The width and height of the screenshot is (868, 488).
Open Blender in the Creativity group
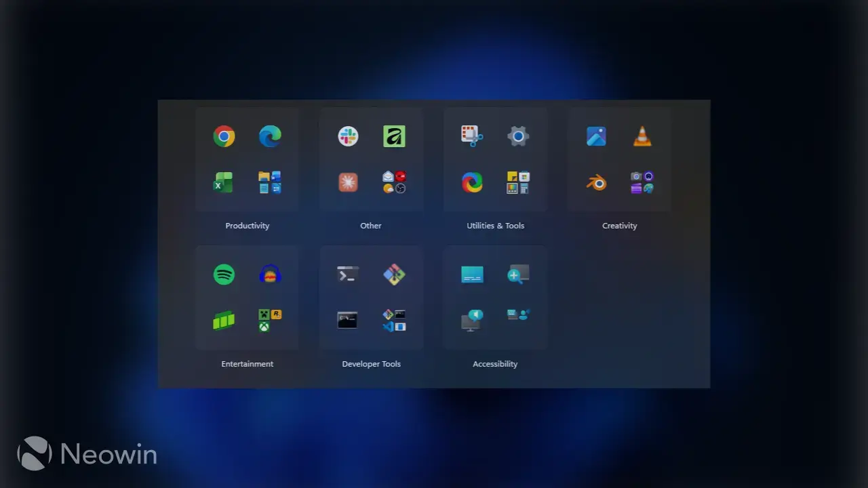coord(596,182)
